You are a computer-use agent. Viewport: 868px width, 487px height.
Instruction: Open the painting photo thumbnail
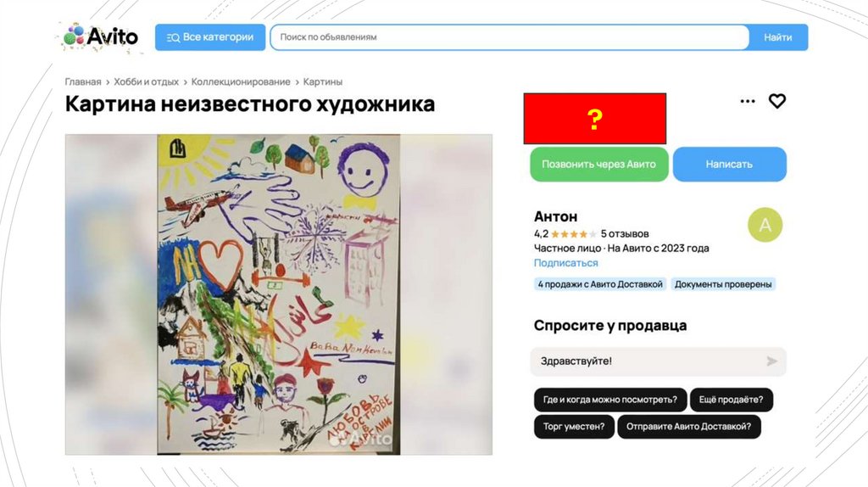pos(278,294)
